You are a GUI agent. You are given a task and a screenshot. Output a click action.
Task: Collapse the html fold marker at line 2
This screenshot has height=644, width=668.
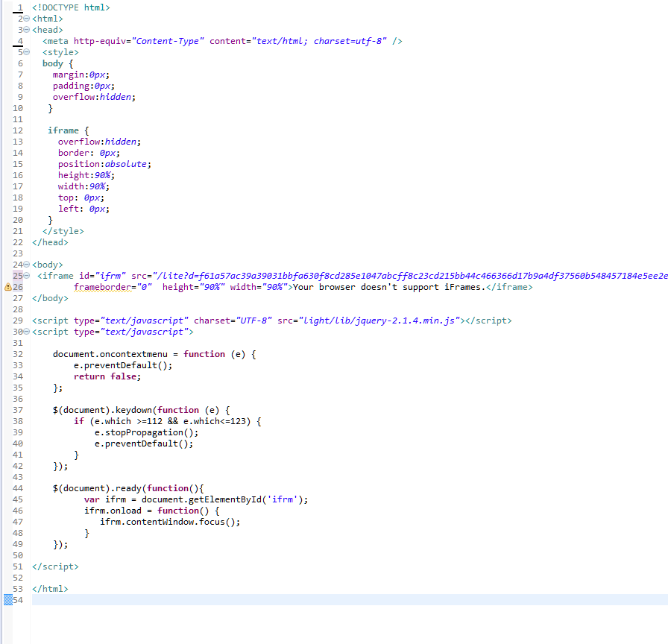26,19
